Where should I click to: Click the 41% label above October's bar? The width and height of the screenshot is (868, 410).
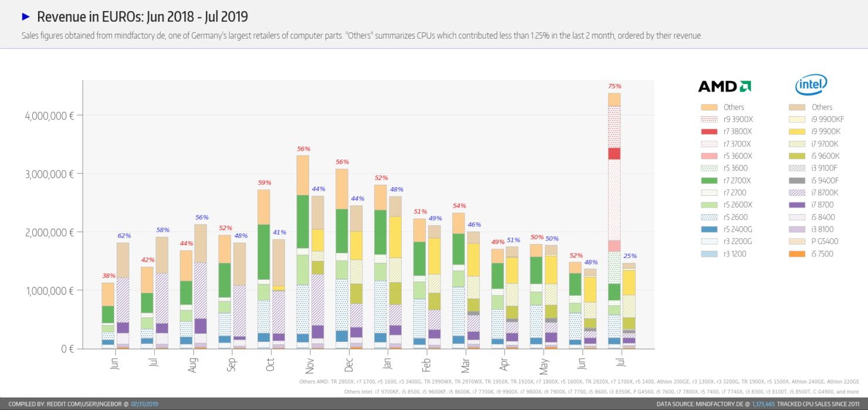[x=279, y=232]
